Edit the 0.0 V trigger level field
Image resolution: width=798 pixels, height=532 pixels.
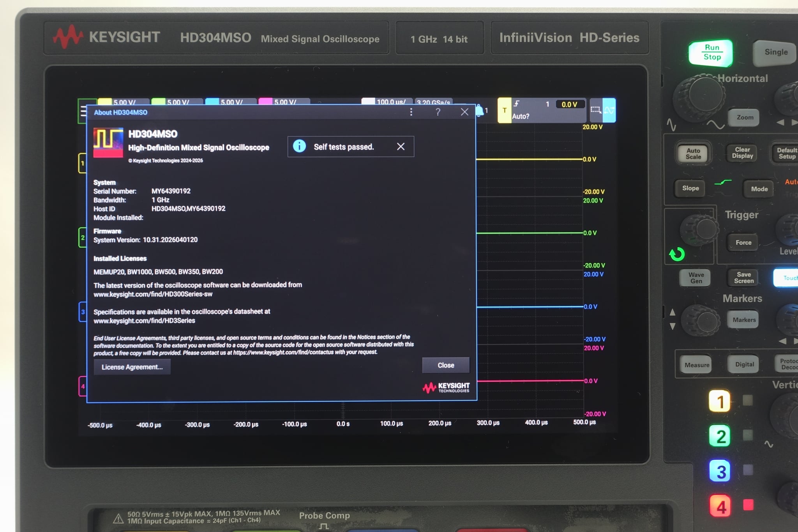tap(570, 104)
